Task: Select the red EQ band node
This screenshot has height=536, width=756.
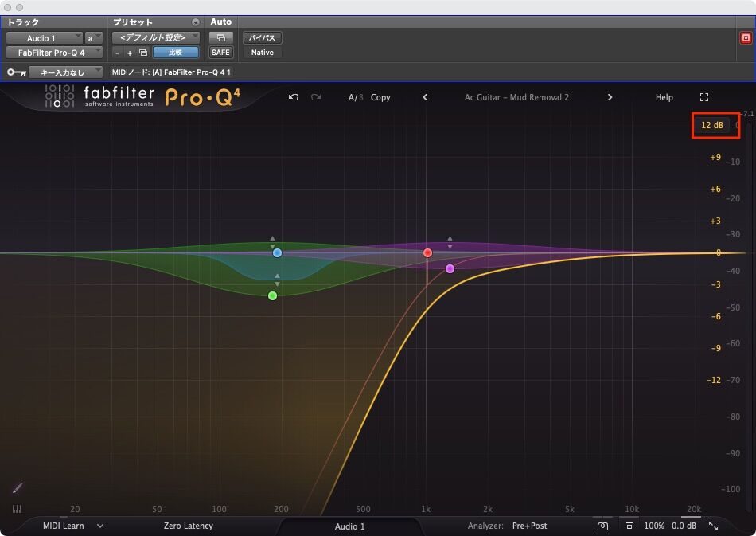Action: pyautogui.click(x=427, y=252)
